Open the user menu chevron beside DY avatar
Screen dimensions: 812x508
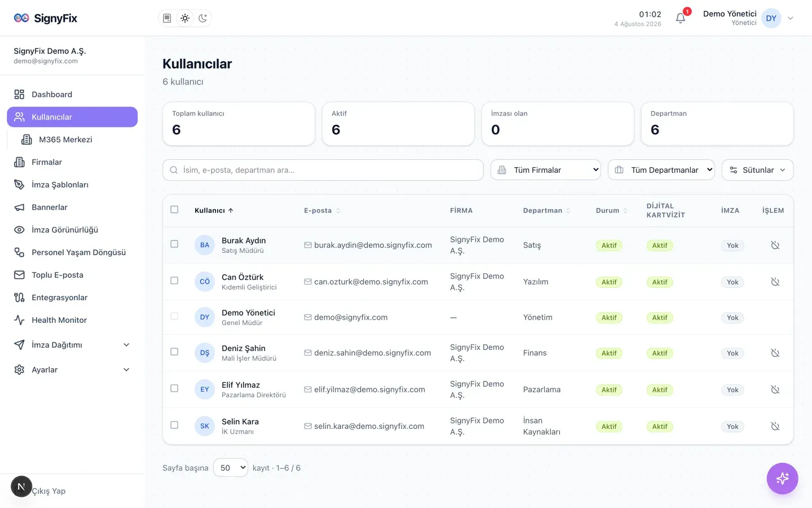pyautogui.click(x=791, y=18)
